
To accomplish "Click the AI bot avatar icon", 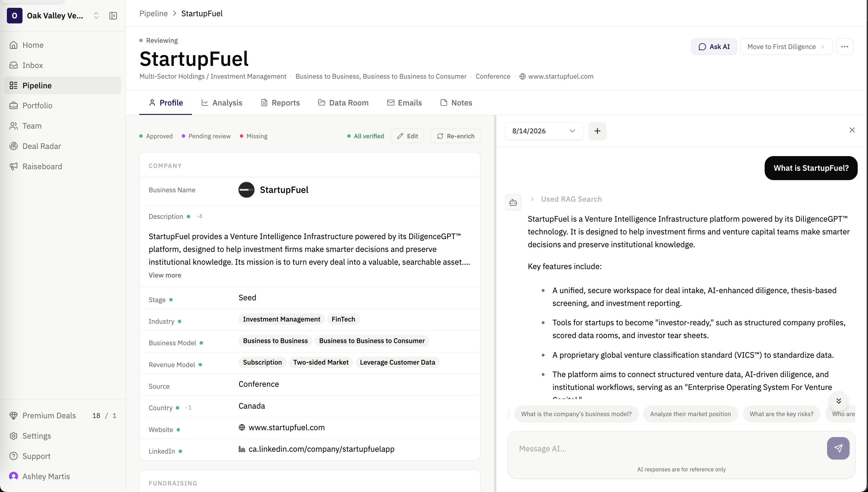I will (513, 202).
